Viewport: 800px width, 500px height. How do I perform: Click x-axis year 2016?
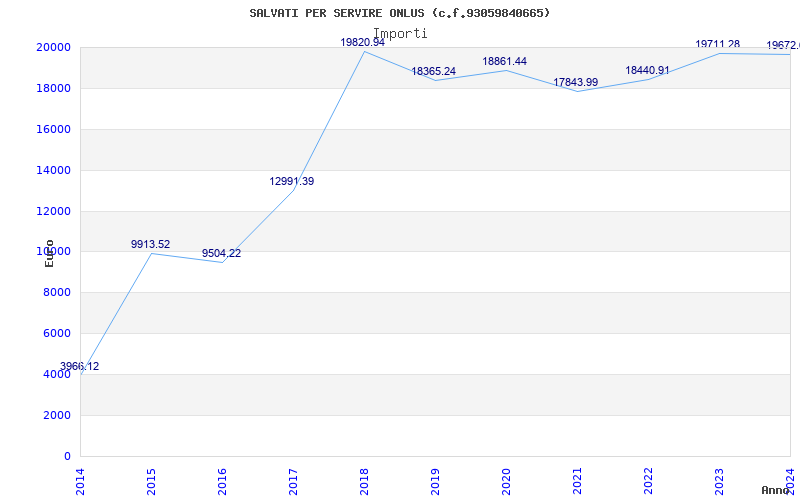pos(222,483)
